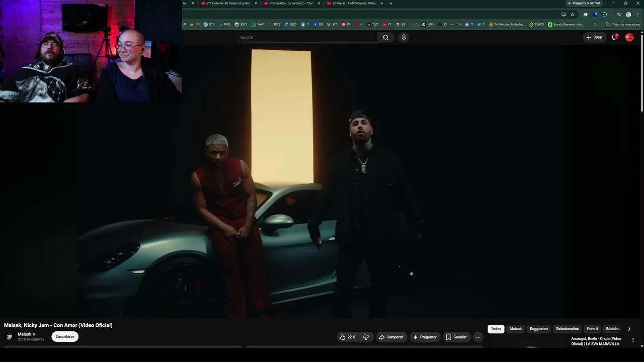Open a new browser tab
The image size is (644, 362).
tap(391, 4)
